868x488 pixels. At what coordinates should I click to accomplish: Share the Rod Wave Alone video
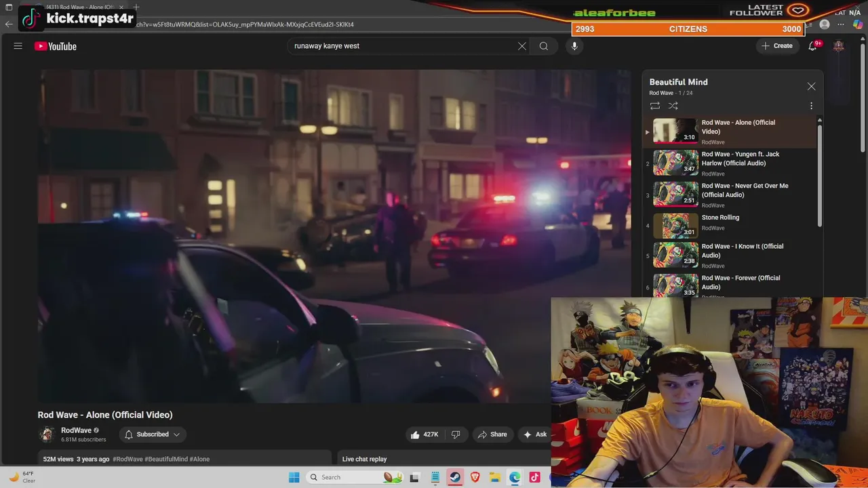(x=492, y=434)
